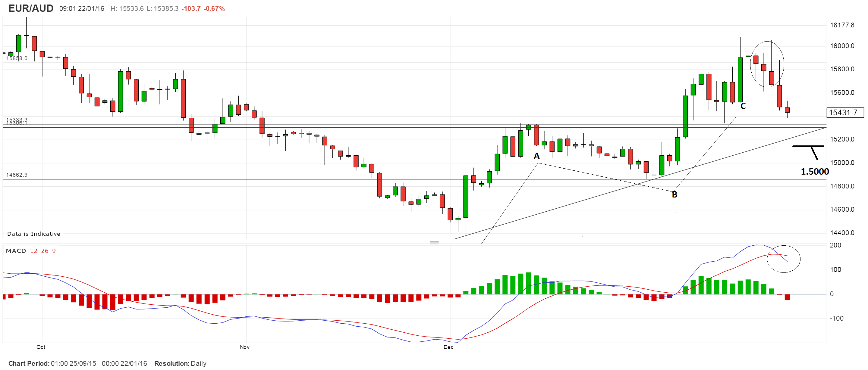This screenshot has height=370, width=868.
Task: Select the point C annotation label
Action: [x=743, y=106]
